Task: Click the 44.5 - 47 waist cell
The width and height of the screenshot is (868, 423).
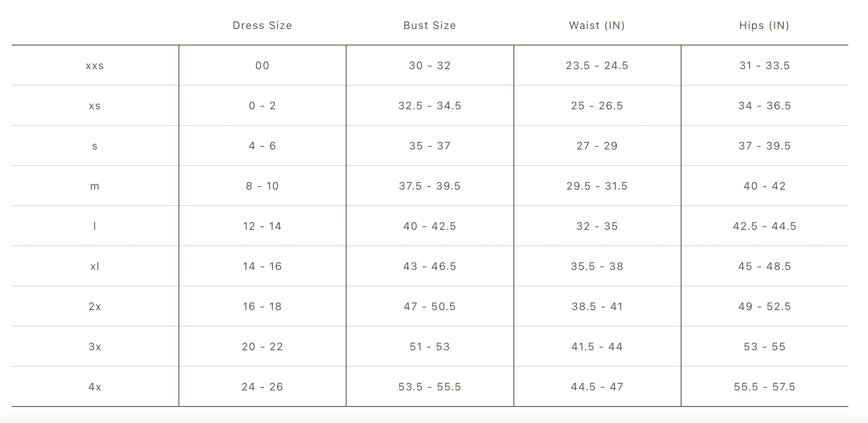Action: (x=597, y=387)
